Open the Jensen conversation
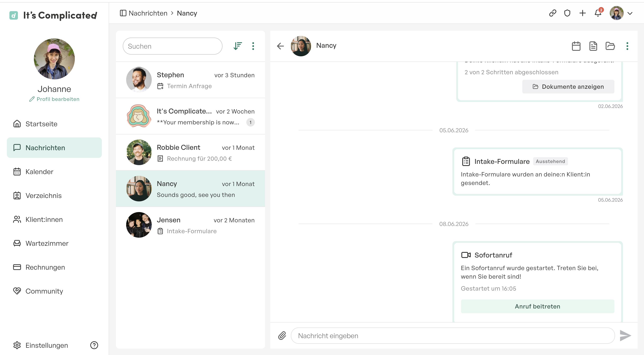This screenshot has height=355, width=644. click(191, 225)
